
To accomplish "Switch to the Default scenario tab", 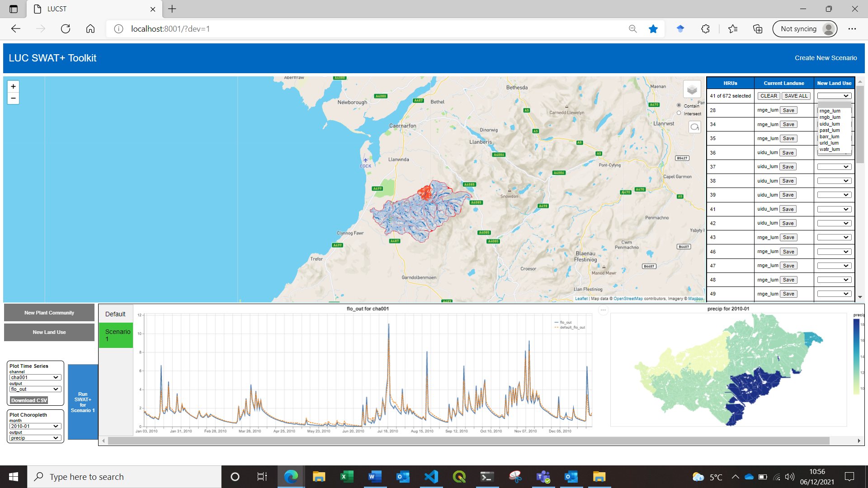I will tap(116, 314).
